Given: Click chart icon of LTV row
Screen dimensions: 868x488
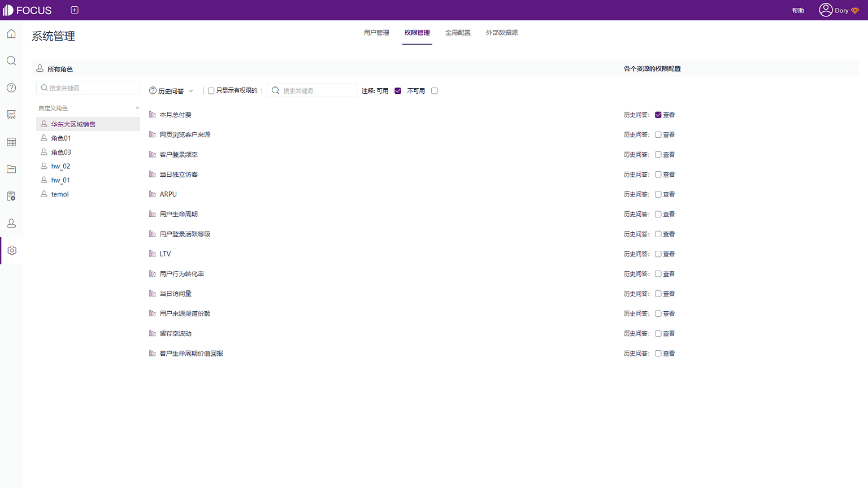Looking at the screenshot, I should point(153,254).
